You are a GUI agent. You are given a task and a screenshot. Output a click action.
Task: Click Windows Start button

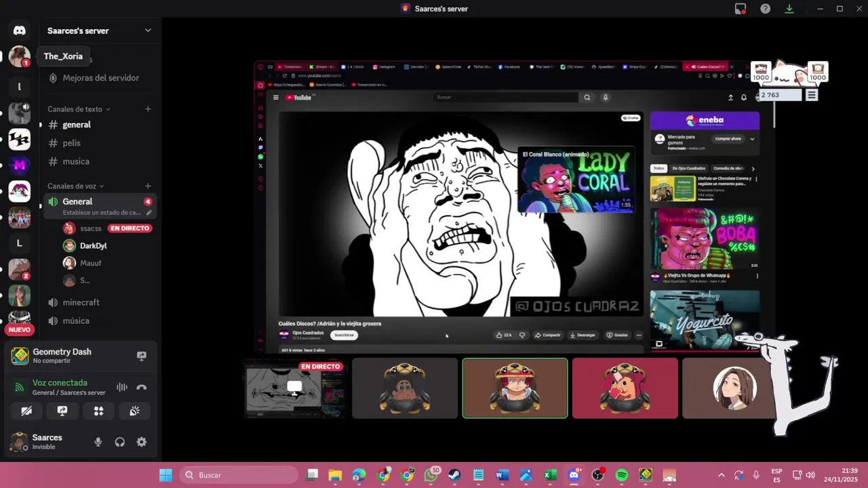(165, 475)
